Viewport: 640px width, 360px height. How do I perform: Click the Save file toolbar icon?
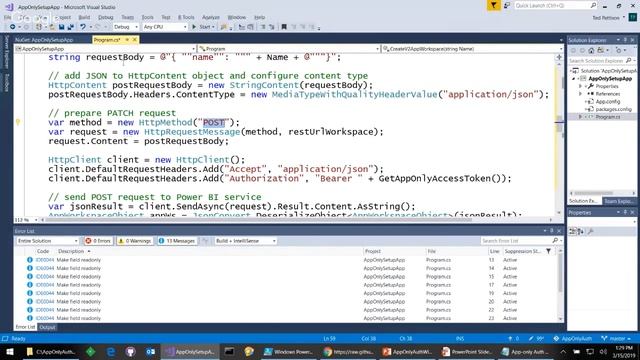61,27
